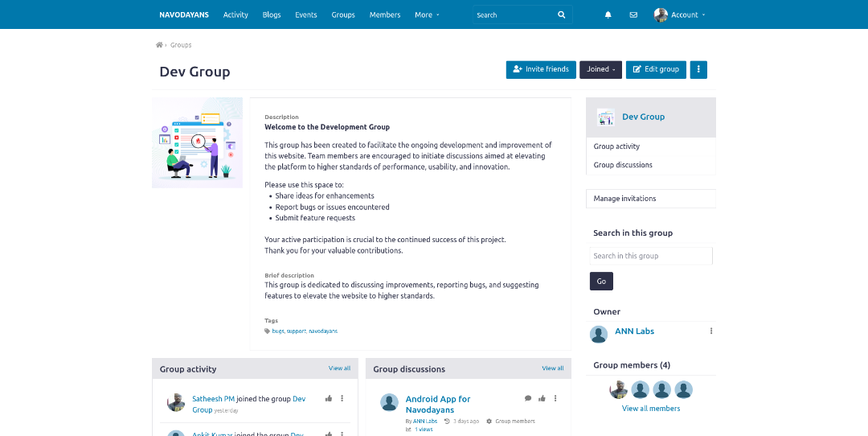
Task: Open three-dot menu beside owner ANN Labs
Action: click(x=711, y=331)
